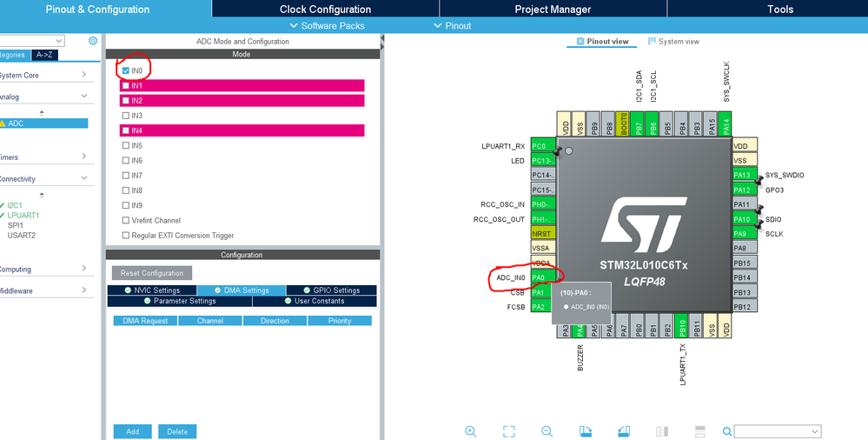This screenshot has width=868, height=440.
Task: Open the Pinout dropdown menu
Action: coord(453,25)
